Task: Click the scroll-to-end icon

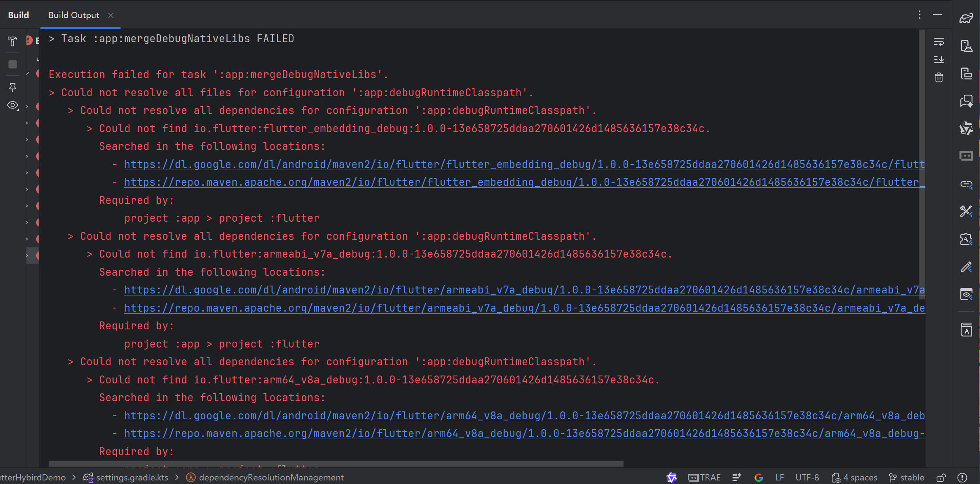Action: 939,60
